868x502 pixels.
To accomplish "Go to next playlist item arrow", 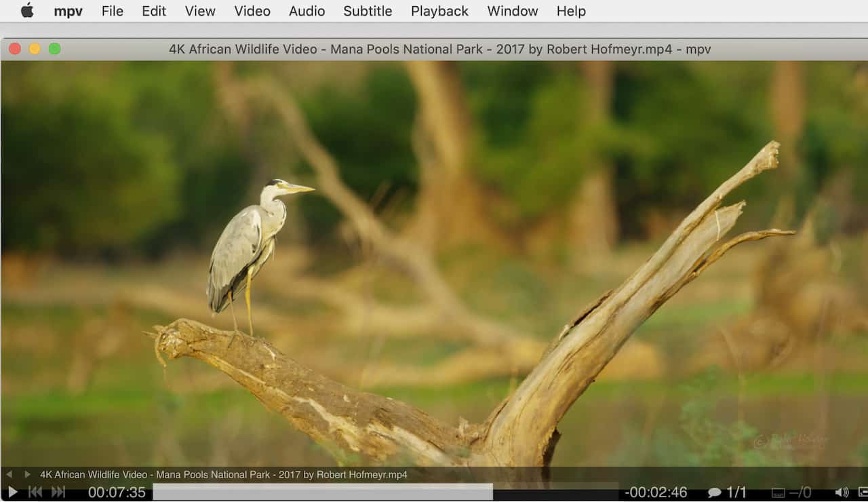I will (27, 475).
